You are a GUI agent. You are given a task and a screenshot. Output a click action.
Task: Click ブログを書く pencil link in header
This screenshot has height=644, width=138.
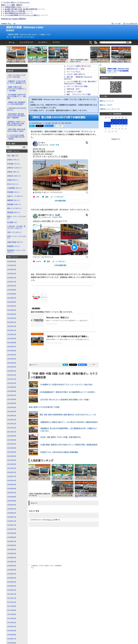pyautogui.click(x=117, y=24)
